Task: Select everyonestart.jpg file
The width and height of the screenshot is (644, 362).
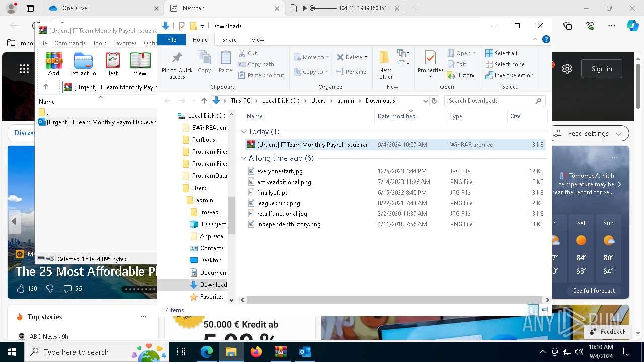Action: coord(280,171)
